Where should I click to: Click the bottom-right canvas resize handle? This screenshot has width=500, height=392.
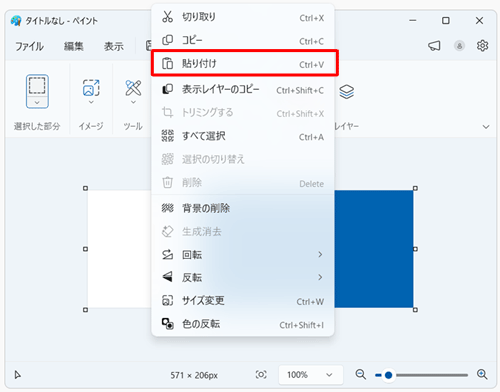point(415,310)
